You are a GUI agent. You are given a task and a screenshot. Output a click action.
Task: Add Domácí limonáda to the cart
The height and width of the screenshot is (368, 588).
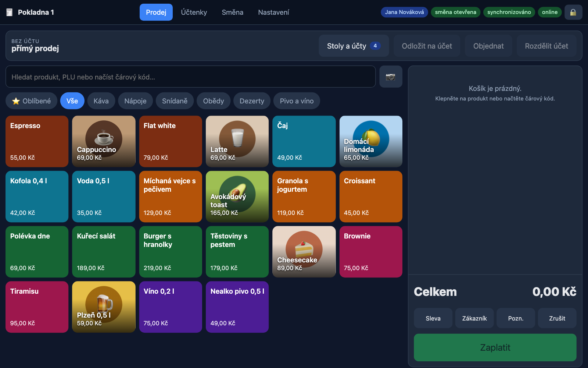pos(371,141)
